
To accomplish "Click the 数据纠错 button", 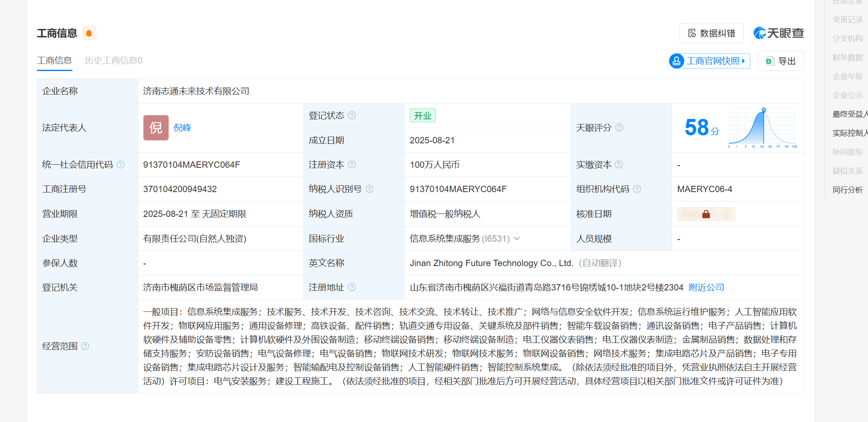I will 711,33.
